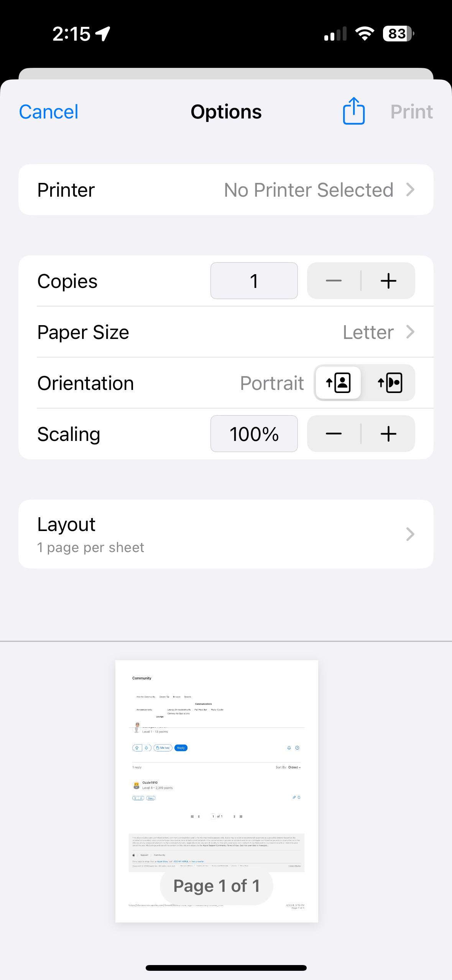
Task: Open the Printer selection row
Action: pyautogui.click(x=226, y=190)
